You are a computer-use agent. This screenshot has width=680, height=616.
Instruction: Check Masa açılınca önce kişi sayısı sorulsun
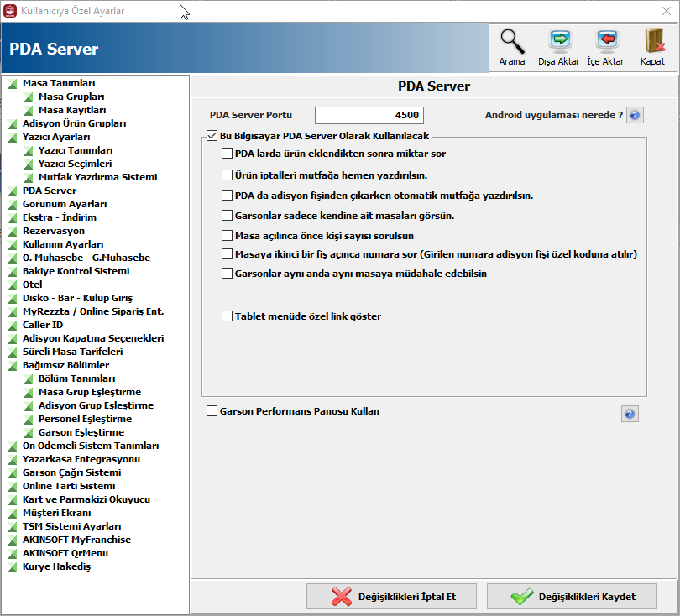click(x=227, y=236)
